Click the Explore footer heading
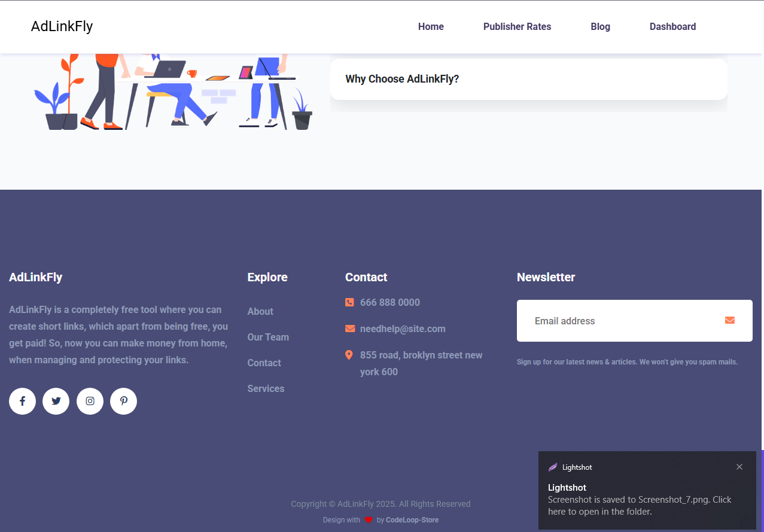Image resolution: width=764 pixels, height=532 pixels. pos(267,277)
